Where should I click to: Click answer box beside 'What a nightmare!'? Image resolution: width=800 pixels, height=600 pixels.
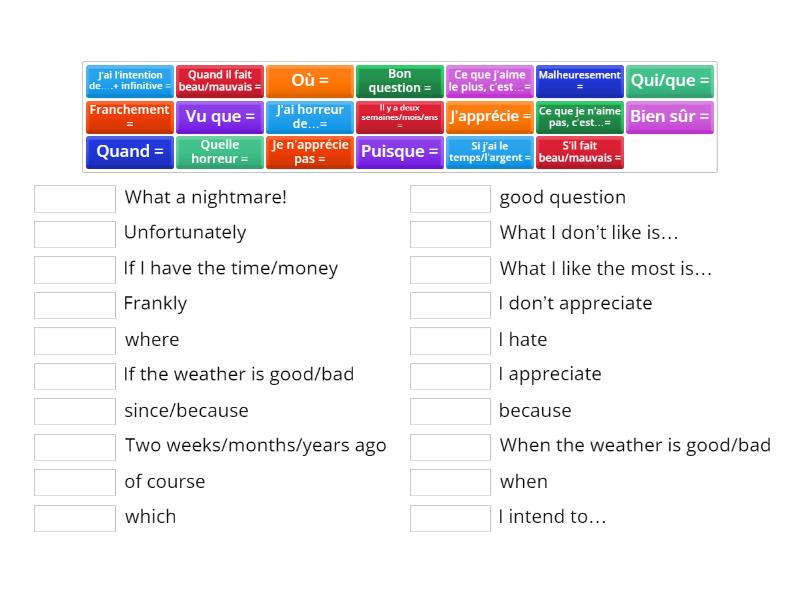point(75,198)
